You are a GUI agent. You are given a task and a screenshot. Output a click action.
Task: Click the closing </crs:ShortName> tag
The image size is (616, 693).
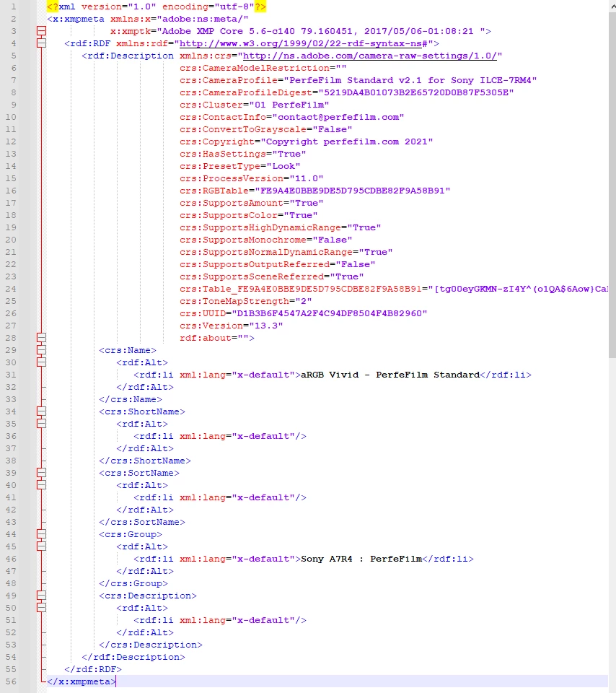click(145, 461)
